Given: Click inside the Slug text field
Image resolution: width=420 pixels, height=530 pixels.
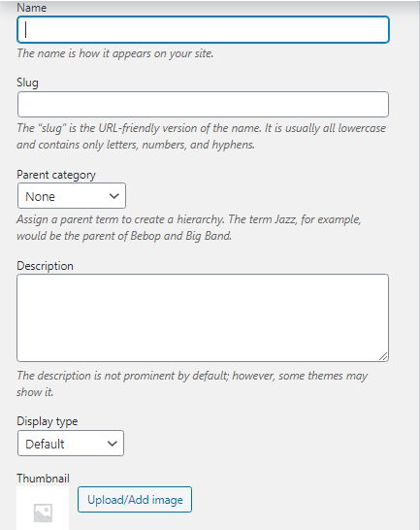Looking at the screenshot, I should (x=203, y=105).
